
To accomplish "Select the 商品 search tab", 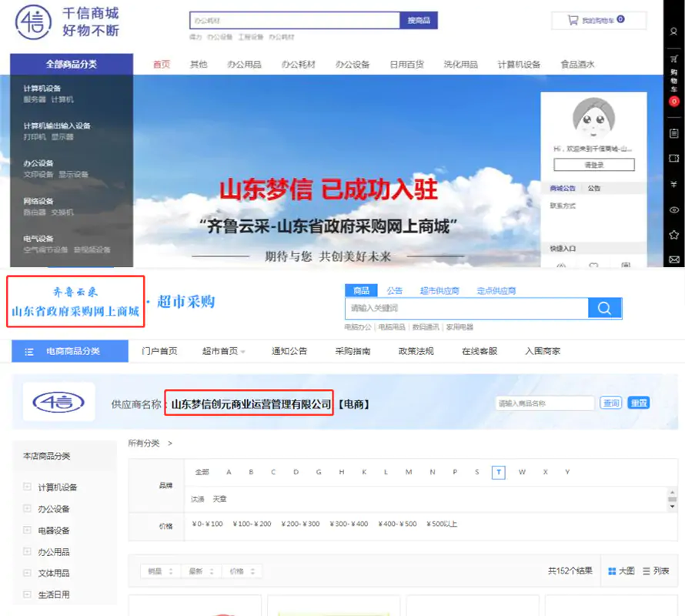I will (x=361, y=290).
